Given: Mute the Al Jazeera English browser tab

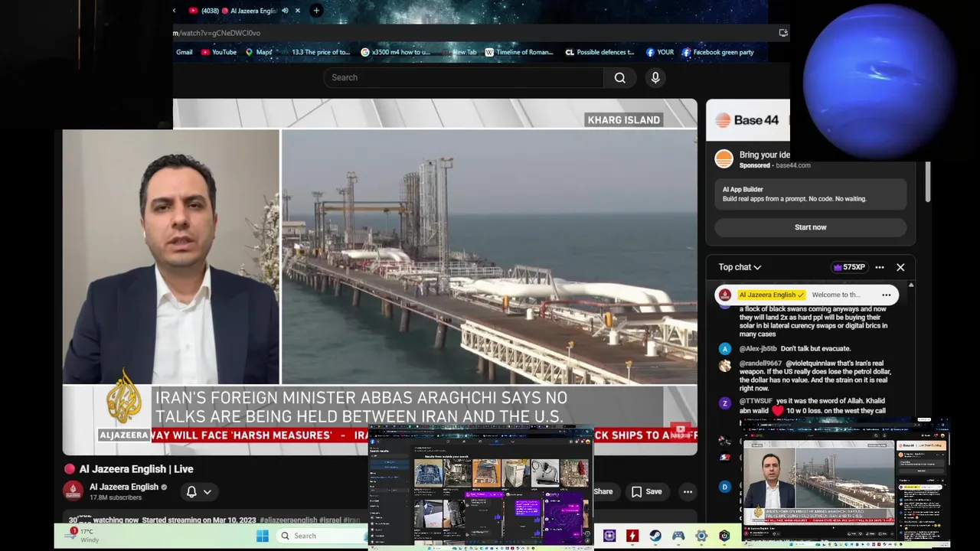Looking at the screenshot, I should pos(285,11).
